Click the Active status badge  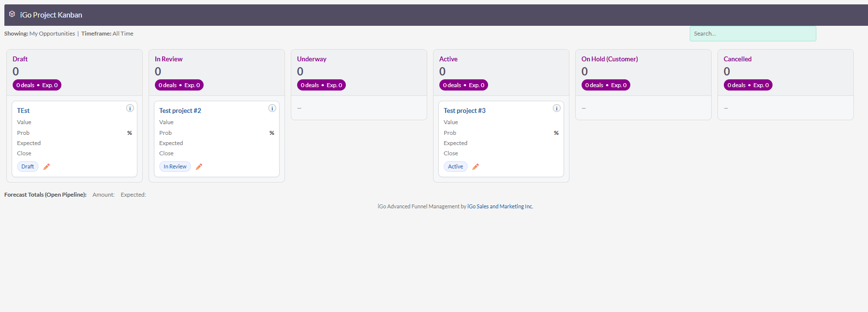point(455,166)
